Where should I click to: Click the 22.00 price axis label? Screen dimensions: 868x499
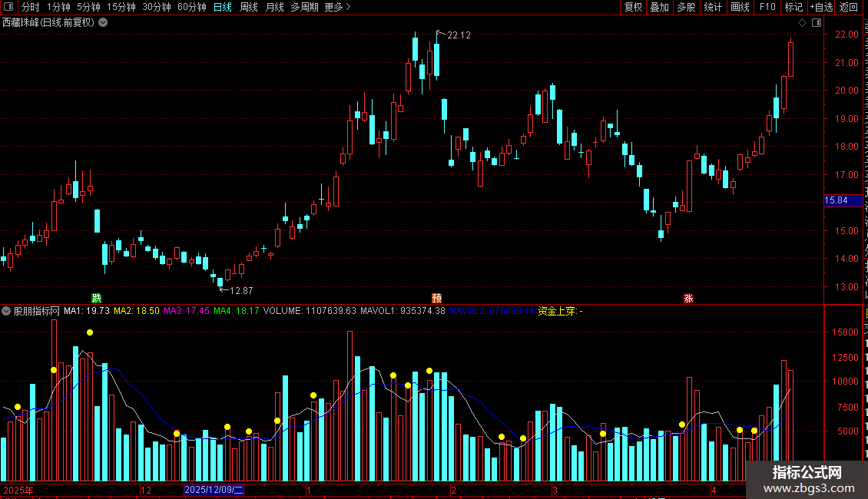coord(846,35)
